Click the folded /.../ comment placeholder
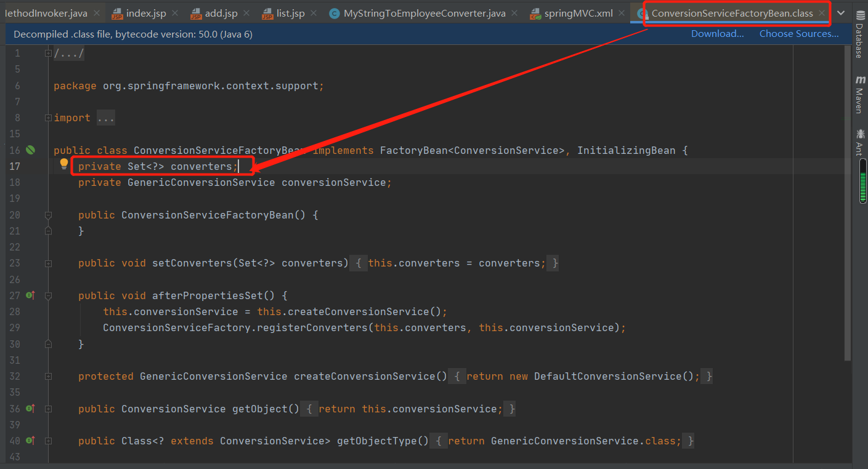The height and width of the screenshot is (469, 868). [69, 54]
